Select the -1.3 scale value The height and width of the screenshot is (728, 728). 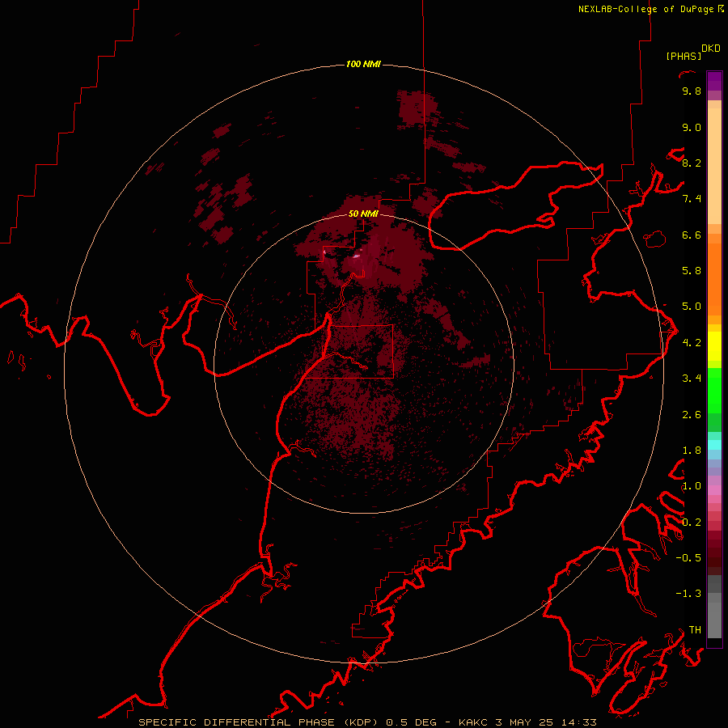point(688,594)
